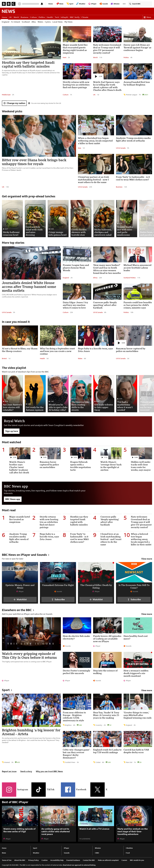Click the BBC News app button

(x=13, y=499)
